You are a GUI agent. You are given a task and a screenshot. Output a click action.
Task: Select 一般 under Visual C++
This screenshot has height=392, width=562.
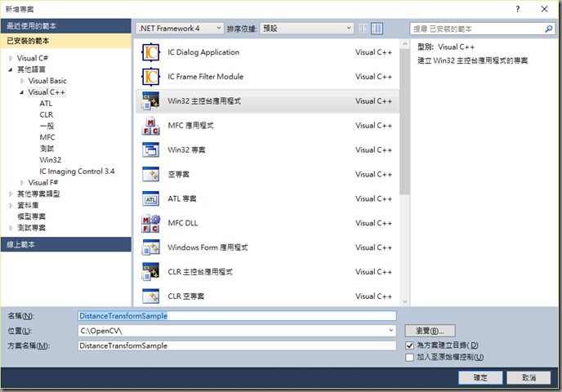point(47,126)
